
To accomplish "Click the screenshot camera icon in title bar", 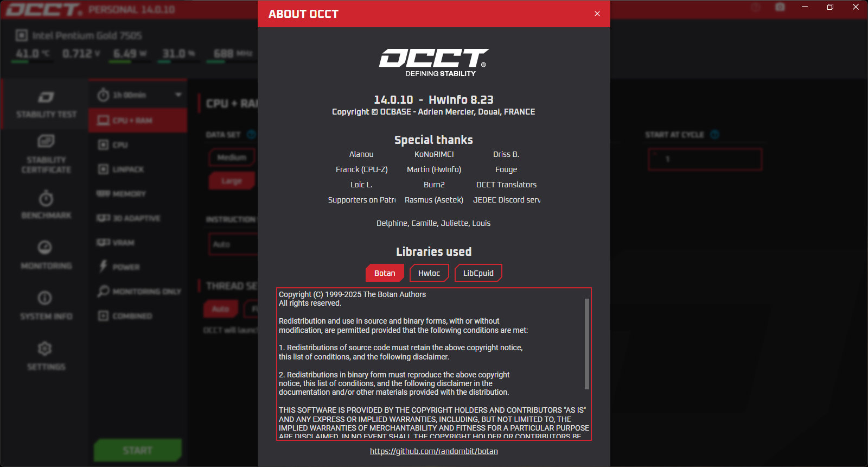I will coord(780,7).
